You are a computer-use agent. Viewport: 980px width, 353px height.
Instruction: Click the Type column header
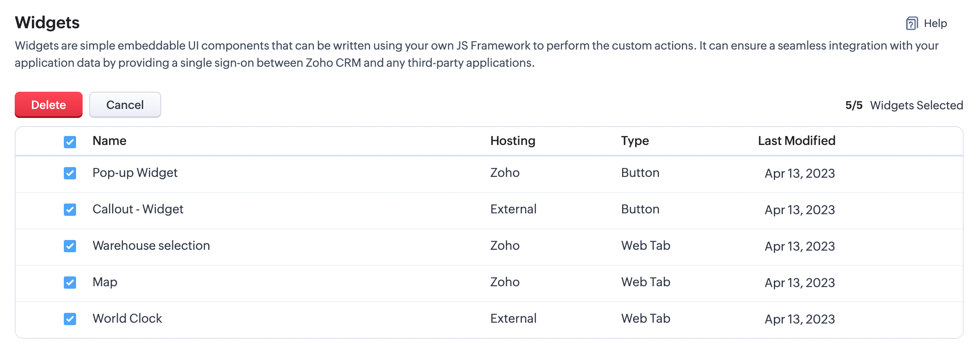click(x=635, y=141)
